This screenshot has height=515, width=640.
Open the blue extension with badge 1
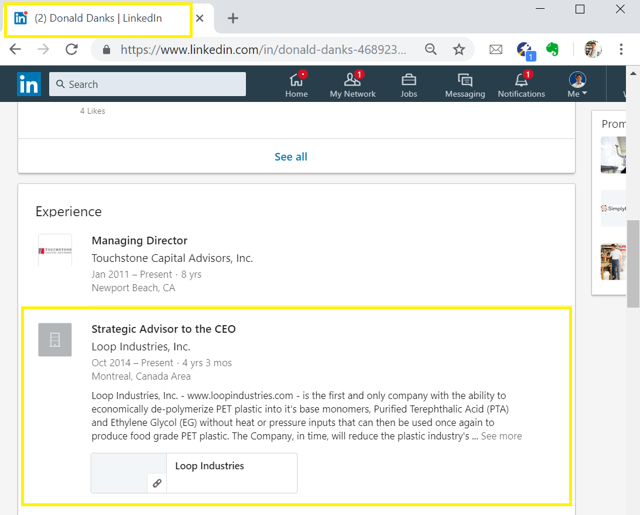pyautogui.click(x=526, y=51)
